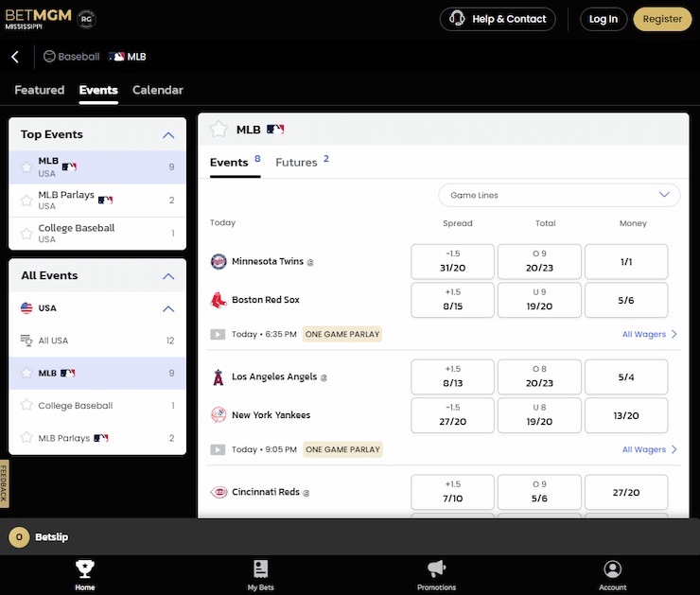
Task: Click ONE GAME PARLAY for Twins game
Action: pos(342,334)
